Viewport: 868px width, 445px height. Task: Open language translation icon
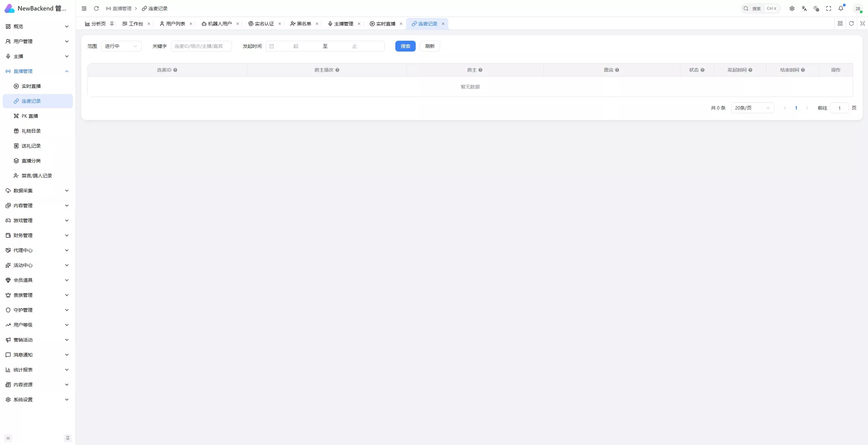pyautogui.click(x=804, y=8)
